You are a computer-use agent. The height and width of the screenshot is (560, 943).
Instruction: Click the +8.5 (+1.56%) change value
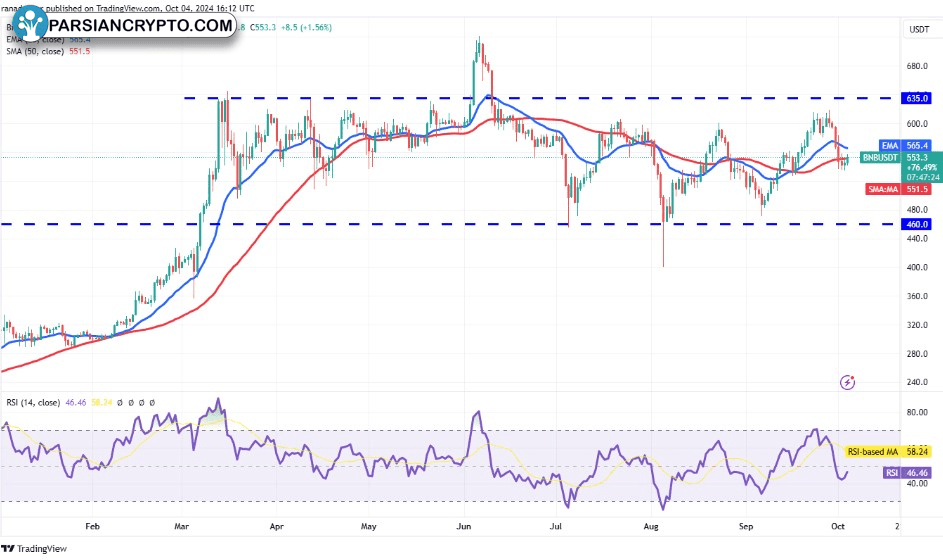pyautogui.click(x=306, y=27)
